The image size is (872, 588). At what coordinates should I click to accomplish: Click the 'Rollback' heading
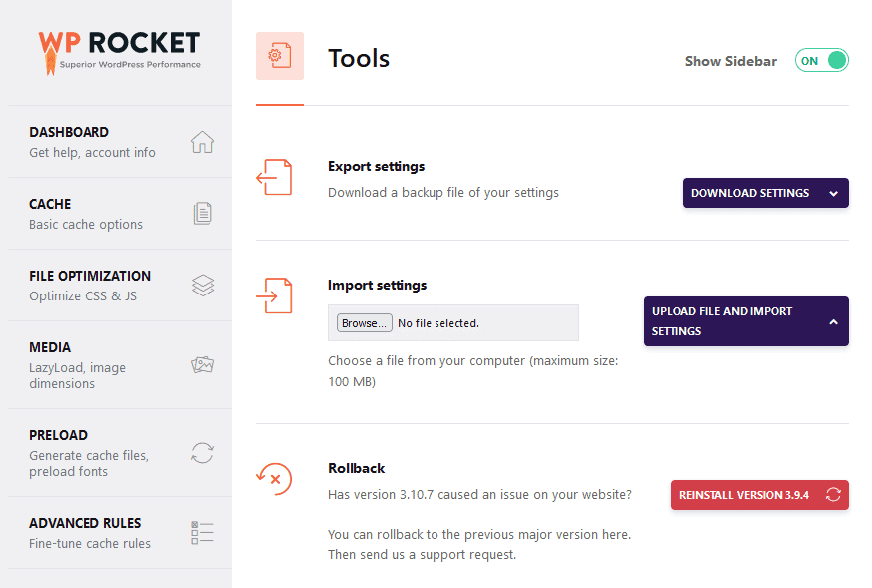[x=356, y=468]
